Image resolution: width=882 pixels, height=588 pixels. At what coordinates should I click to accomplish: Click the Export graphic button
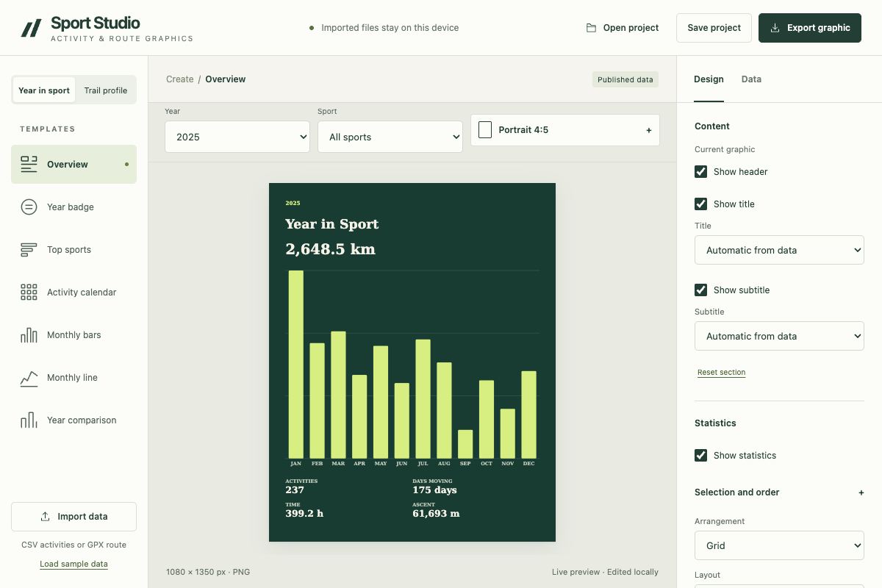(810, 28)
